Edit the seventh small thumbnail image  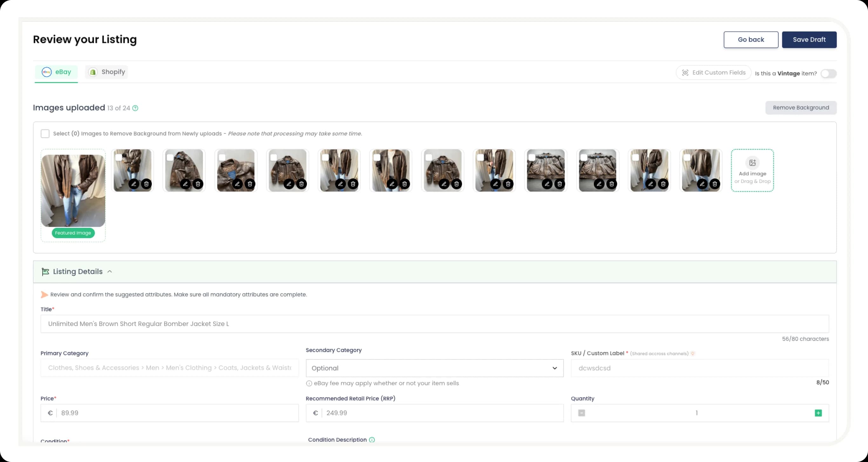point(444,184)
